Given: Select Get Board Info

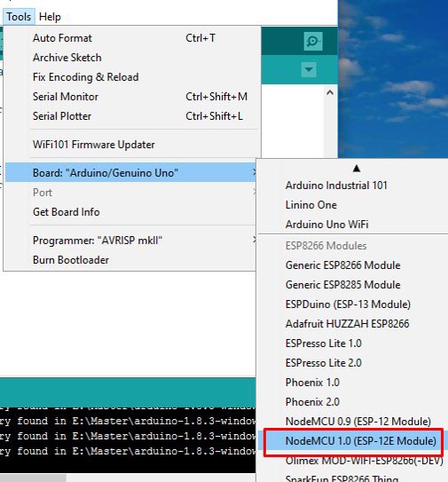Looking at the screenshot, I should coord(130,212).
